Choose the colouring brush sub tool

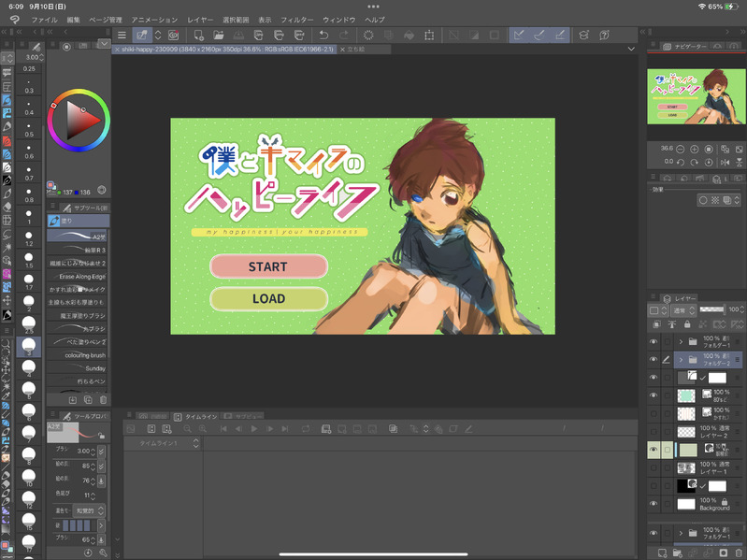[x=79, y=355]
